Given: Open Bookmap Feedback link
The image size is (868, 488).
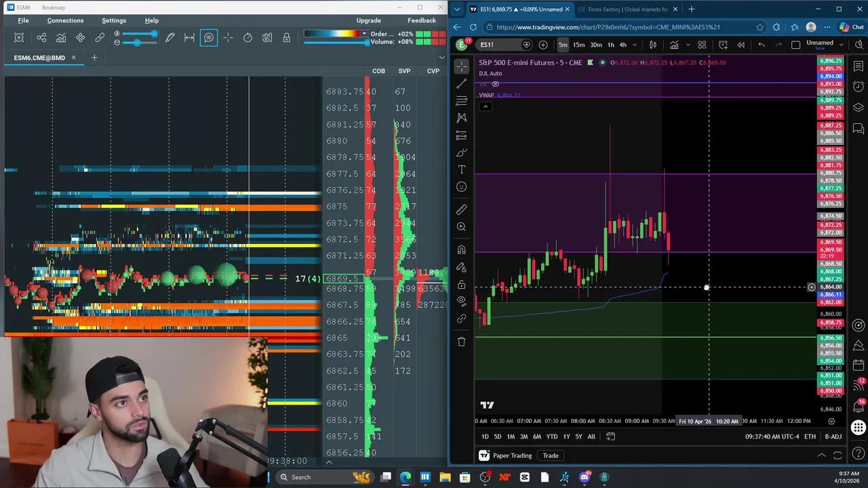Looking at the screenshot, I should tap(422, 20).
